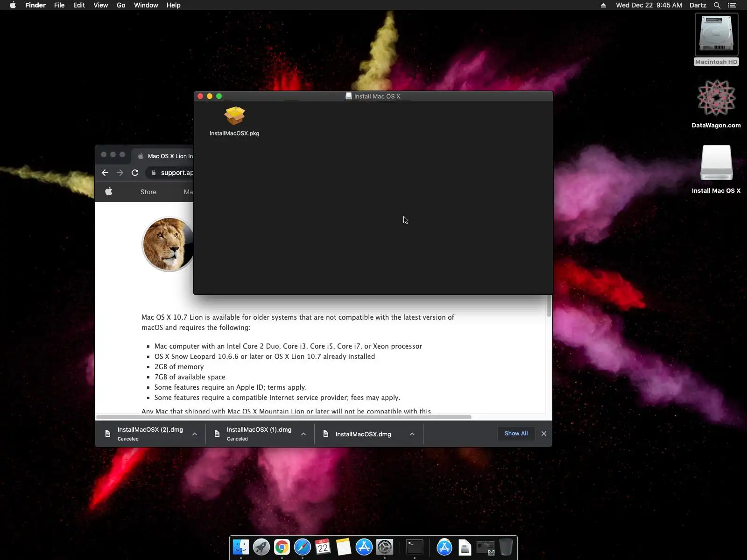Open the App Store beside Notes in the Dock
This screenshot has height=560, width=747.
(x=364, y=547)
